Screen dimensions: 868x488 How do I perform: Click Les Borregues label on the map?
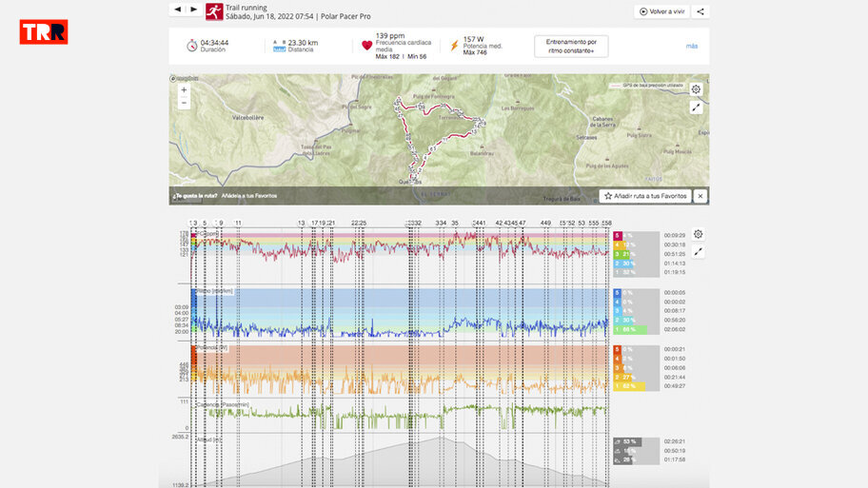(518, 108)
